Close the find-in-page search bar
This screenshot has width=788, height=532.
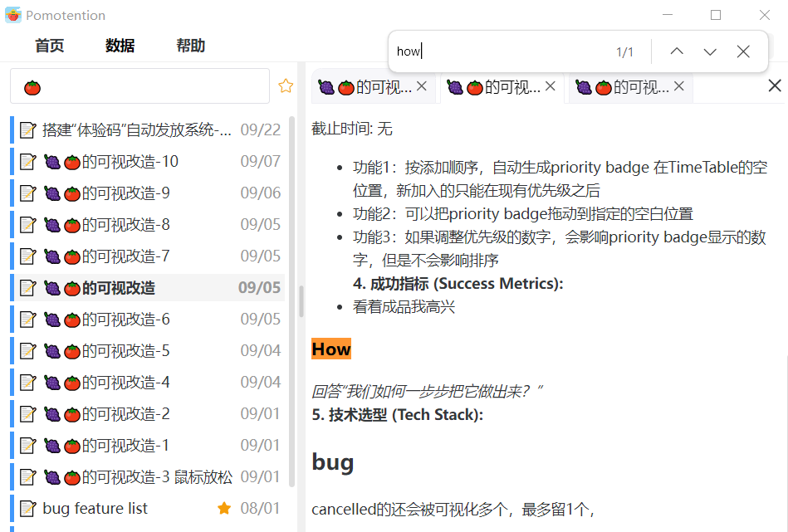743,51
